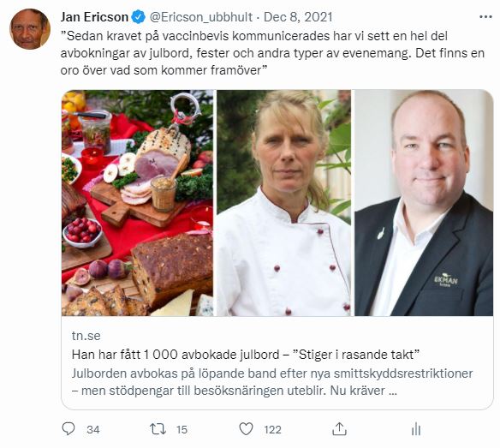The width and height of the screenshot is (500, 448).
Task: Click the like count number 122
Action: pos(272,429)
